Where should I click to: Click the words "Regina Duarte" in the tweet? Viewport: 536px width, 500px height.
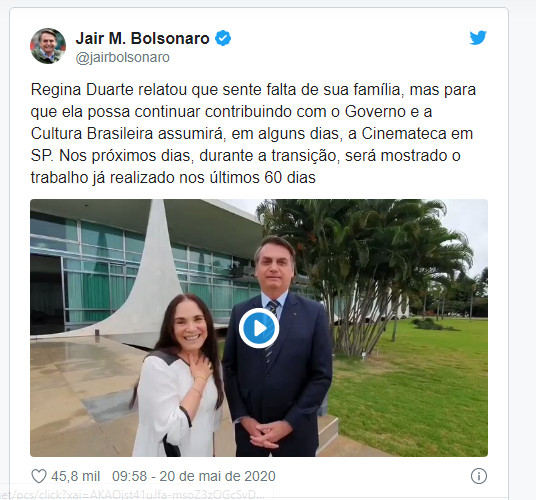click(x=82, y=90)
